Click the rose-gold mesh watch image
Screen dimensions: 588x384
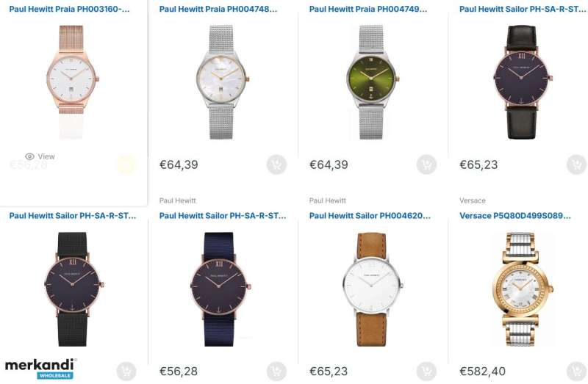pyautogui.click(x=72, y=82)
